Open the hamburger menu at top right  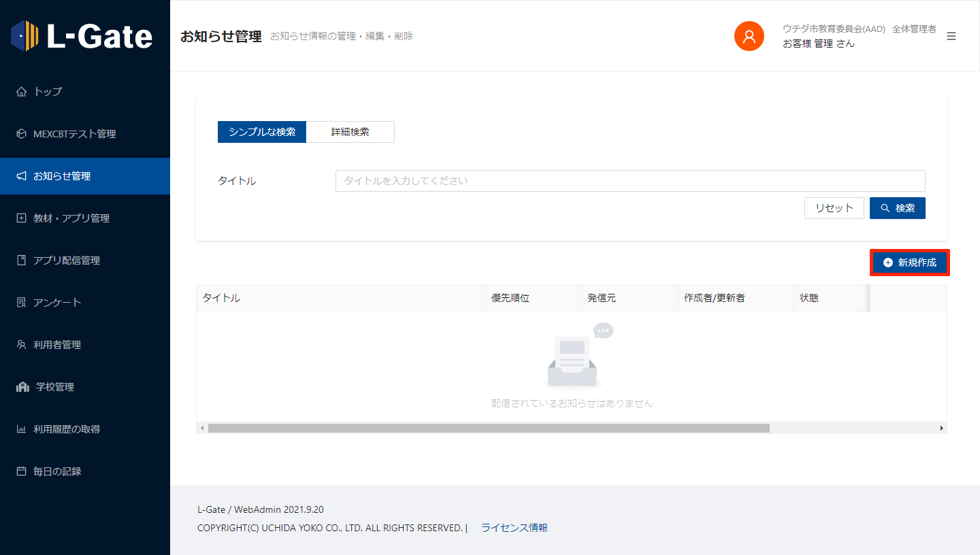(x=951, y=36)
